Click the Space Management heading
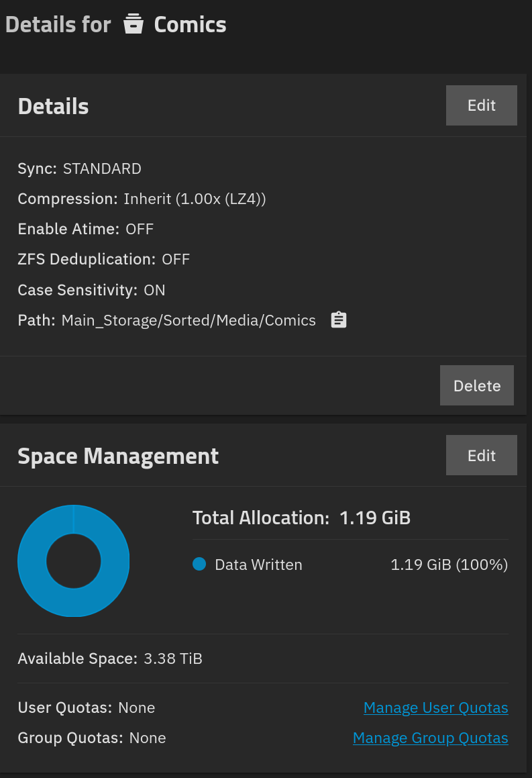The width and height of the screenshot is (532, 778). coord(118,456)
